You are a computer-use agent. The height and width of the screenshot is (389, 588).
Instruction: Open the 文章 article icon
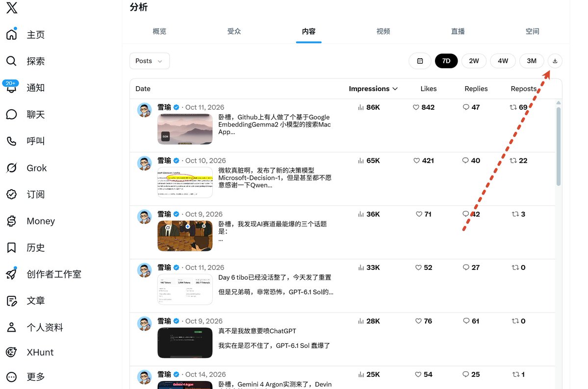[x=12, y=300]
